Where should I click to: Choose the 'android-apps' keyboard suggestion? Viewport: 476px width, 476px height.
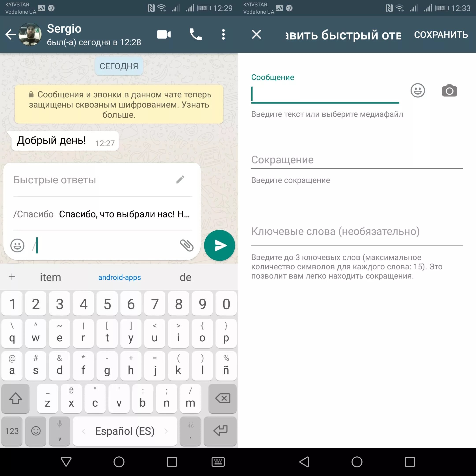pos(119,277)
